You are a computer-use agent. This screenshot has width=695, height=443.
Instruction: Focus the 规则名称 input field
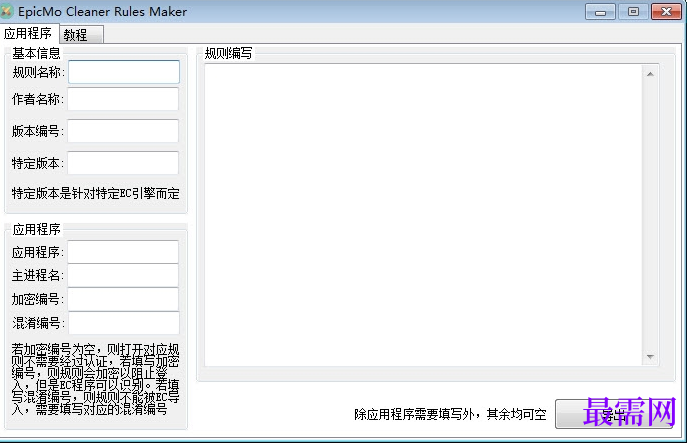(x=124, y=72)
